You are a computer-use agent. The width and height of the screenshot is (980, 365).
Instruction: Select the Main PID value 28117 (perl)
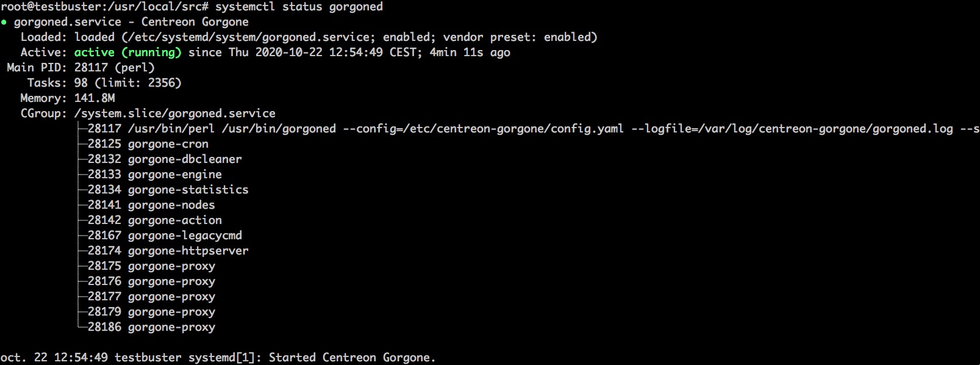click(114, 68)
